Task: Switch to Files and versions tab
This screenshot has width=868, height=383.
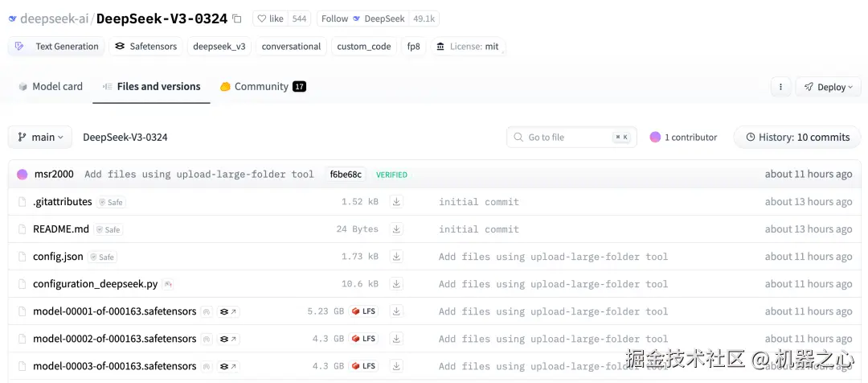Action: point(151,86)
